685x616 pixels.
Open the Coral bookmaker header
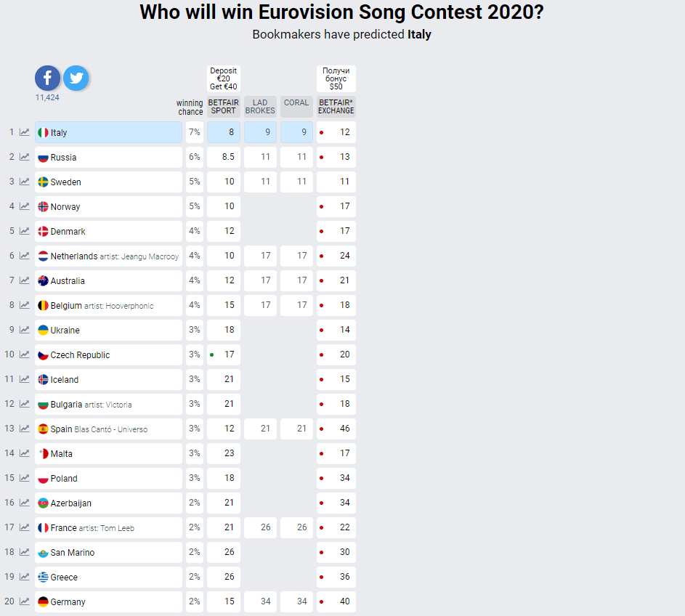point(296,107)
